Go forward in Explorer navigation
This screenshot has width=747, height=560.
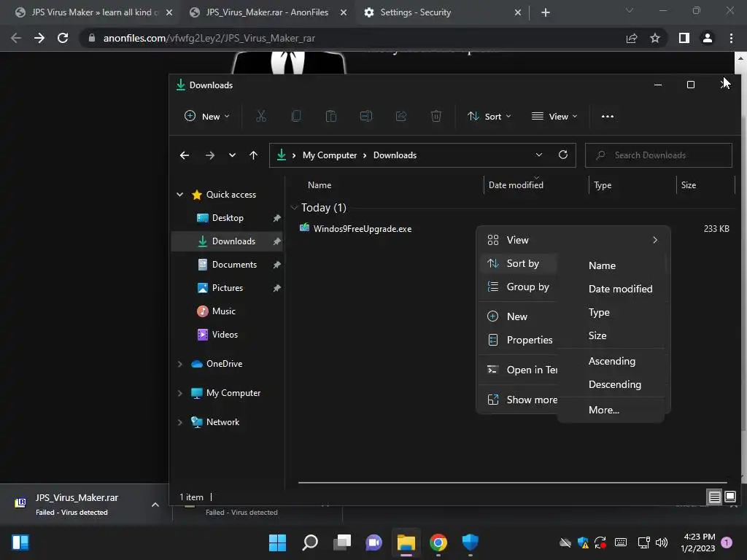209,155
